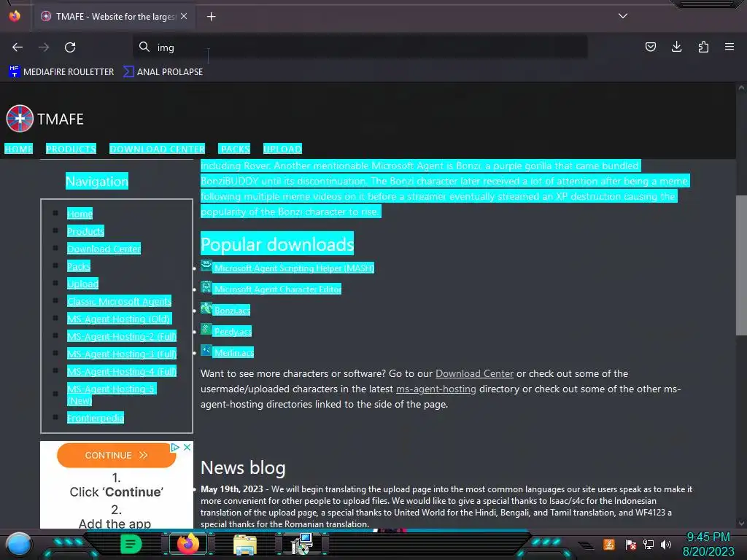Follow the ms-agent-hosting link in paragraph
Image resolution: width=747 pixels, height=560 pixels.
pos(436,389)
